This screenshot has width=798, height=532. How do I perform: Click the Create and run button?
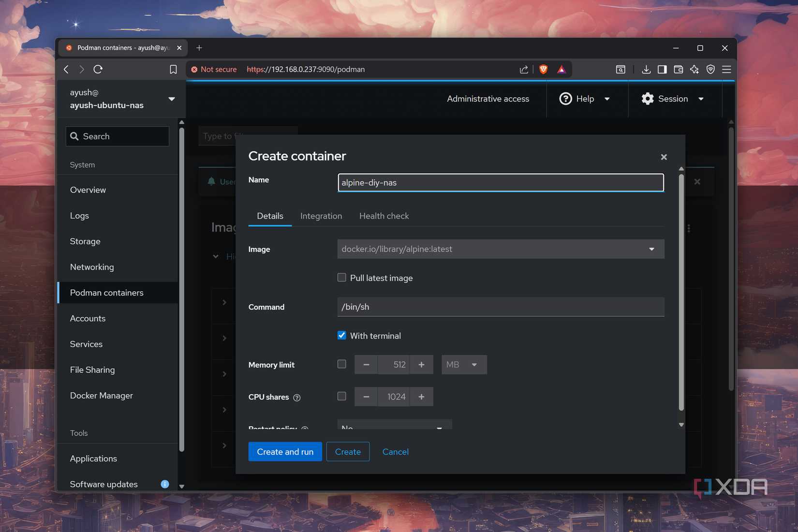pos(285,451)
